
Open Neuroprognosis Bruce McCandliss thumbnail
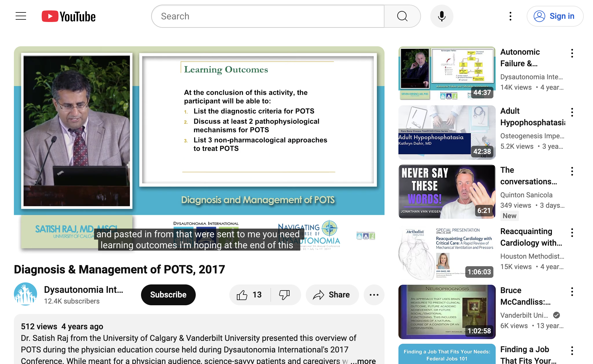coord(447,312)
